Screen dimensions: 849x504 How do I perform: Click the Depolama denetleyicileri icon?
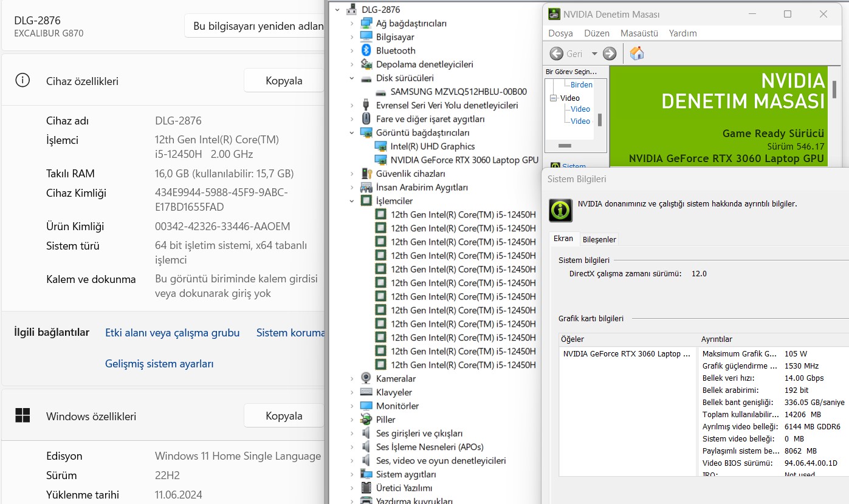[x=366, y=64]
